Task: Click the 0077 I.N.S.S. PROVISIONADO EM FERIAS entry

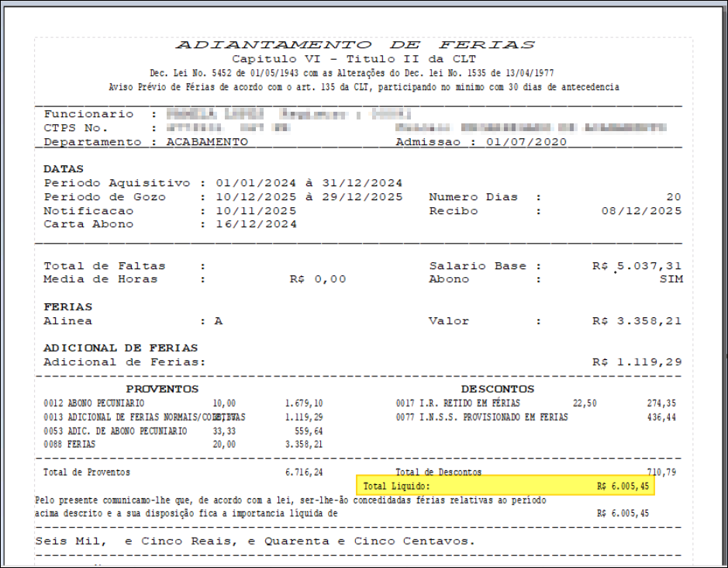Action: pyautogui.click(x=481, y=417)
